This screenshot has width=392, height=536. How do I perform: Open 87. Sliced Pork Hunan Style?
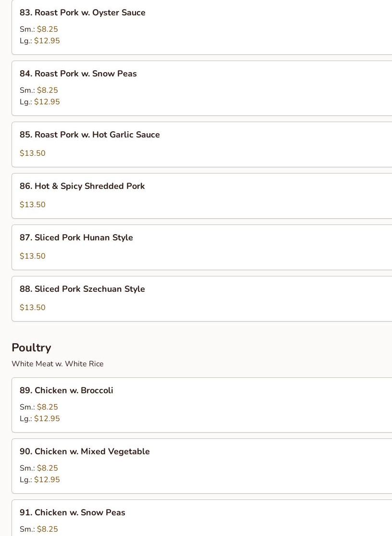pyautogui.click(x=76, y=237)
